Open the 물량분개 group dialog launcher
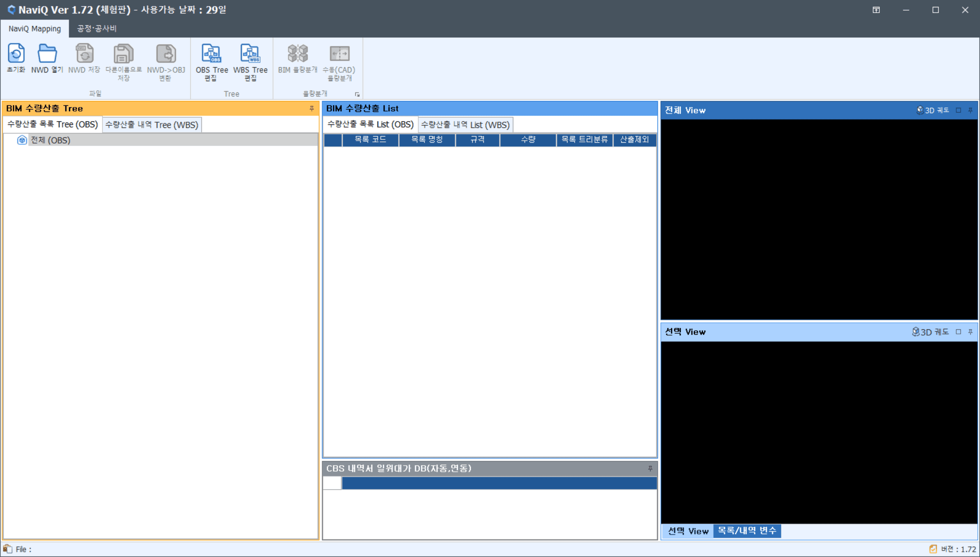Image resolution: width=980 pixels, height=557 pixels. point(357,94)
